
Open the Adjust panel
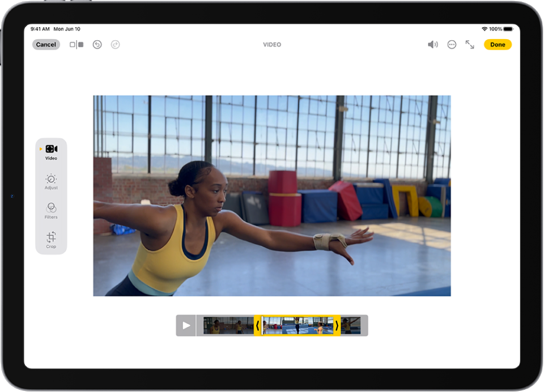[51, 180]
